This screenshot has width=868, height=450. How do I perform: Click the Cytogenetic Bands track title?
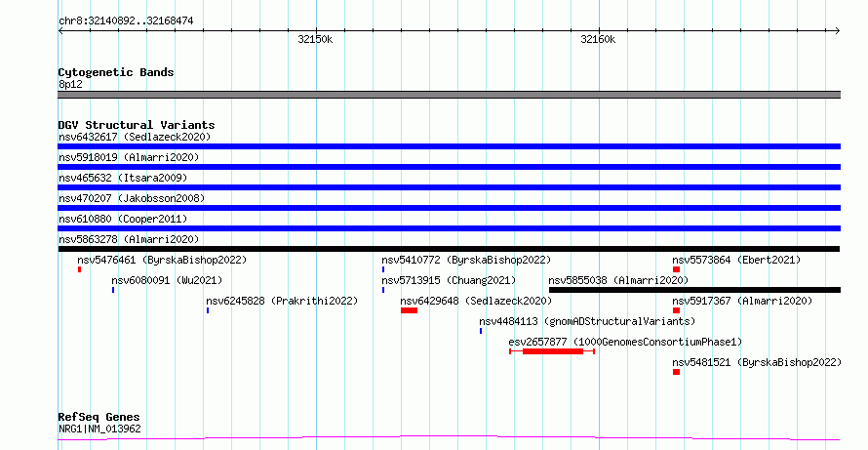pos(116,72)
